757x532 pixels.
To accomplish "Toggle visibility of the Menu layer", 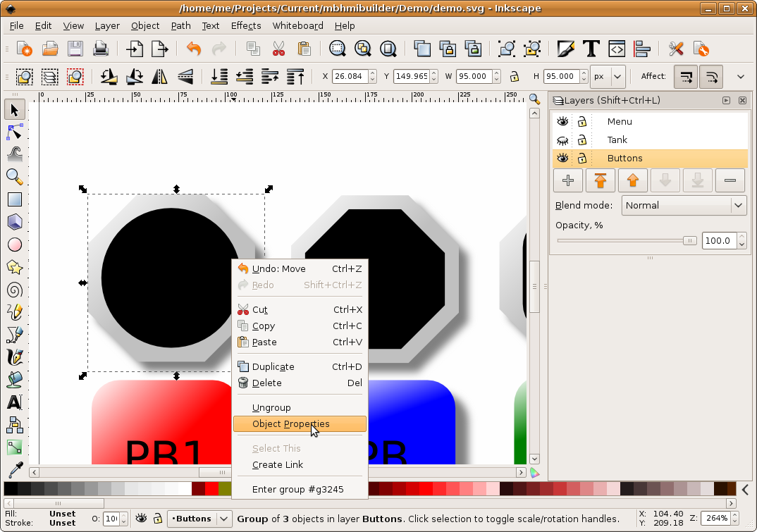I will coord(562,121).
